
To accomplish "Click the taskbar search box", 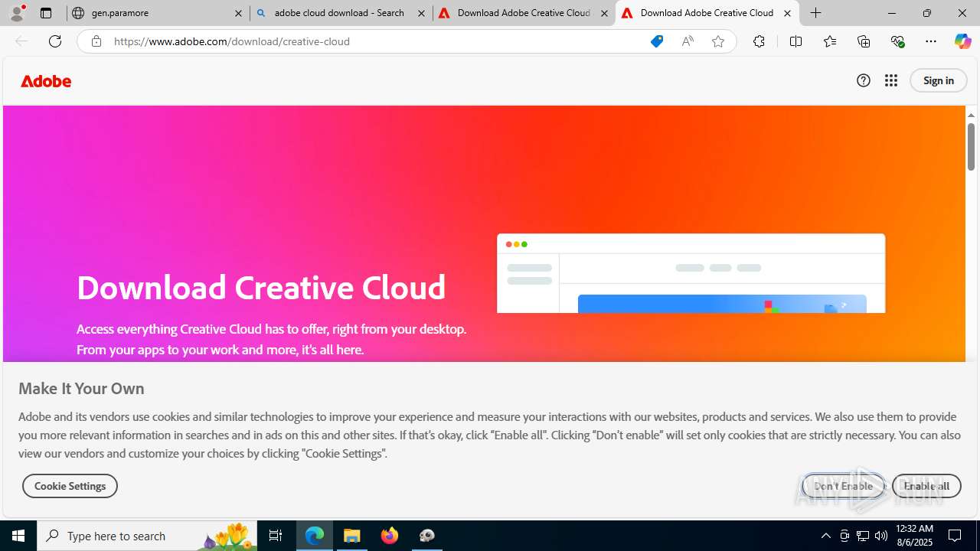I will (x=147, y=536).
